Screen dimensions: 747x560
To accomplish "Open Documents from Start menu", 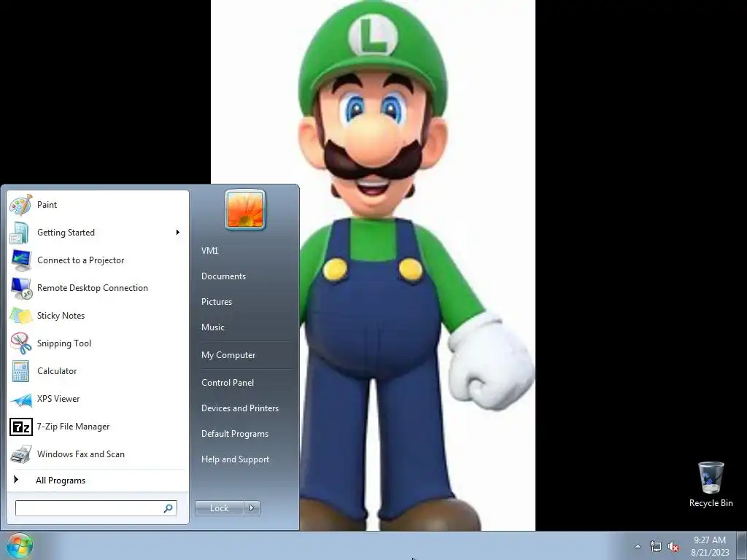I will point(223,276).
